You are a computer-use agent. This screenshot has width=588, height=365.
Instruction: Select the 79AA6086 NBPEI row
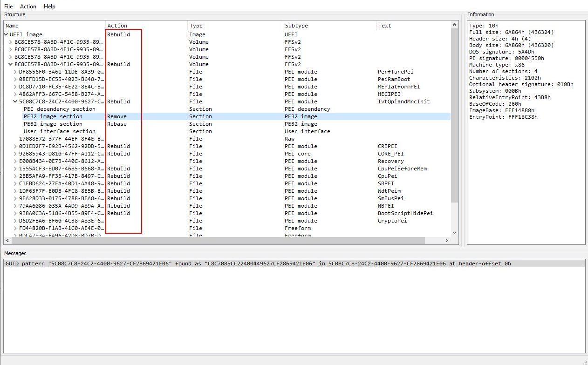click(x=227, y=206)
